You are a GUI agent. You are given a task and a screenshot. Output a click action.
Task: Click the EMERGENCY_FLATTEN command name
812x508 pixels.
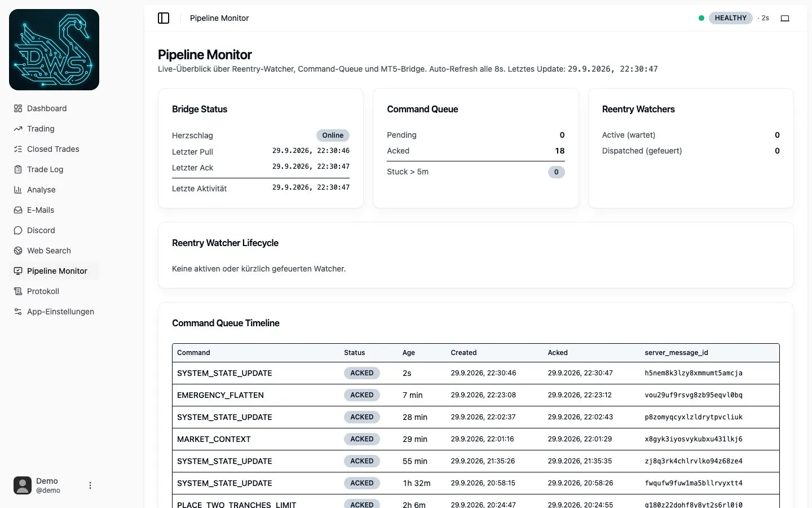pyautogui.click(x=220, y=395)
